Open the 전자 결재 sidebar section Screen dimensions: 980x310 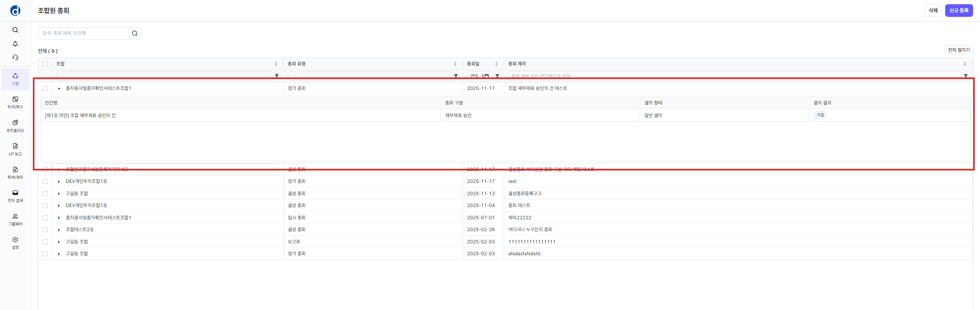(15, 196)
